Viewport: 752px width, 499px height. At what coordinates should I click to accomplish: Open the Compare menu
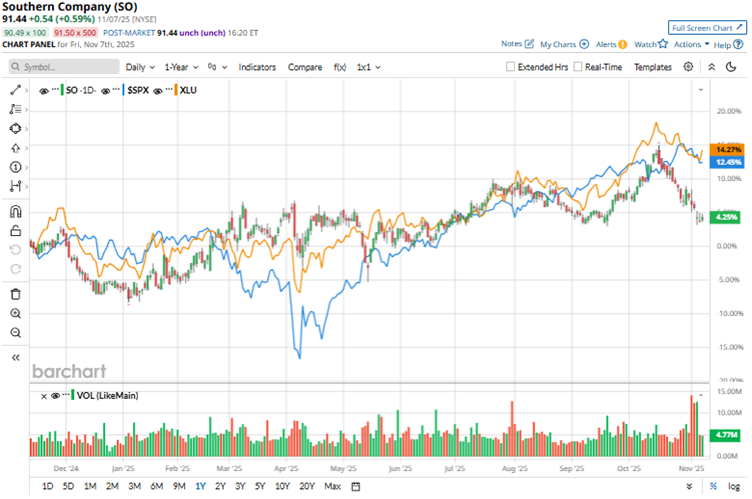[305, 67]
